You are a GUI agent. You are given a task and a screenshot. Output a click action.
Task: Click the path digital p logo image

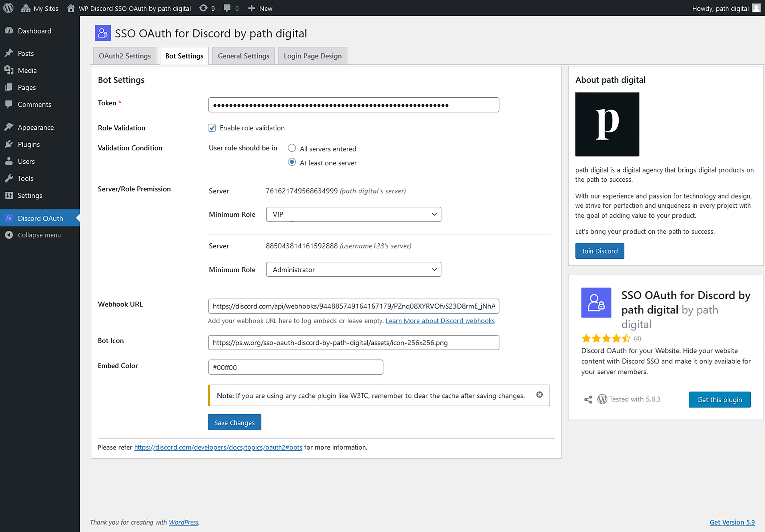(x=607, y=125)
